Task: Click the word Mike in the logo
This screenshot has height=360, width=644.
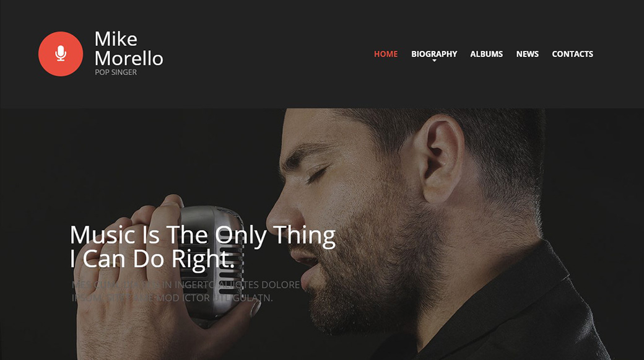Action: 116,39
